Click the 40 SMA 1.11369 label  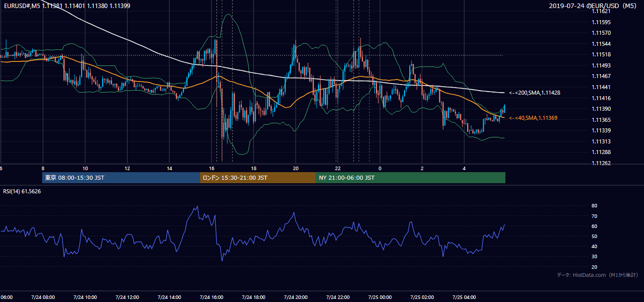point(533,118)
